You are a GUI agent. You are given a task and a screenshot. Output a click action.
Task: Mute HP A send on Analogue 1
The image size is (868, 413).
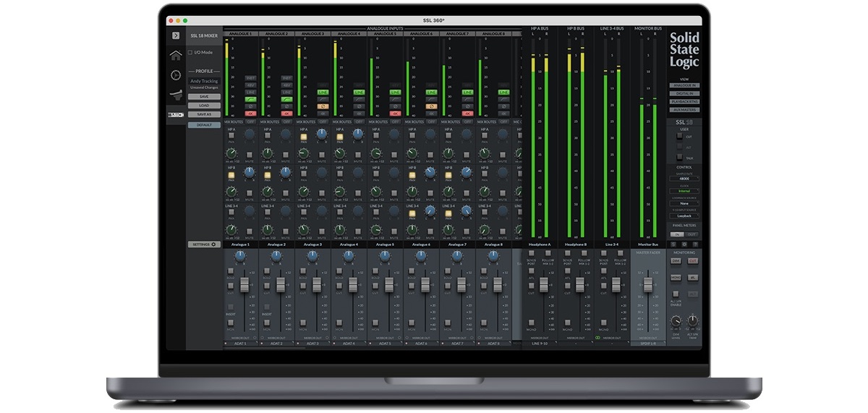(250, 155)
